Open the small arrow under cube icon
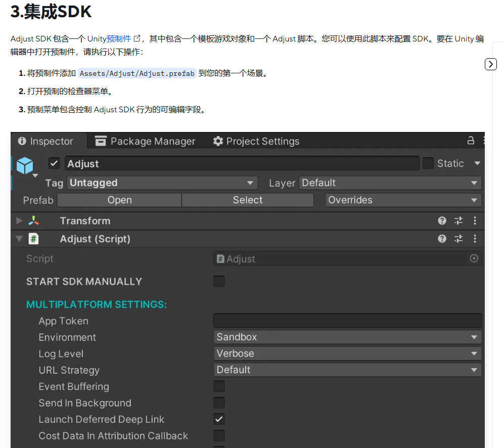Viewport: 504px width, 448px height. click(x=35, y=175)
